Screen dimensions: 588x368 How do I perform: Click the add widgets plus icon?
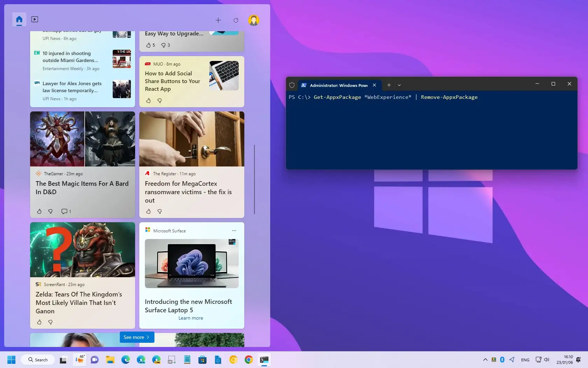218,20
